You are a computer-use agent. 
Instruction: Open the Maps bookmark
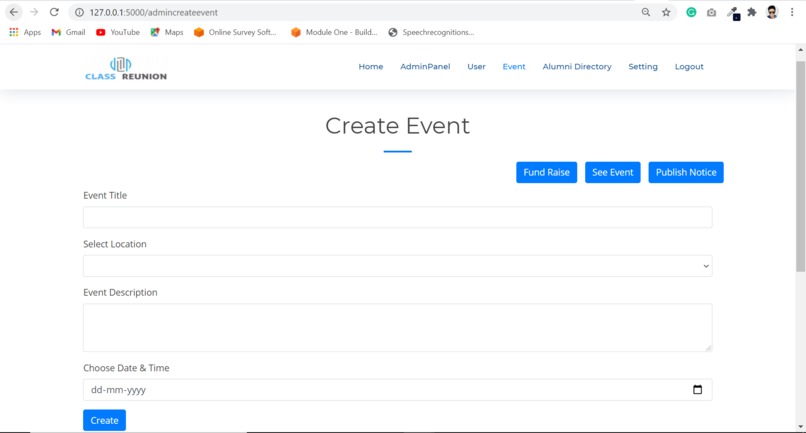point(167,32)
